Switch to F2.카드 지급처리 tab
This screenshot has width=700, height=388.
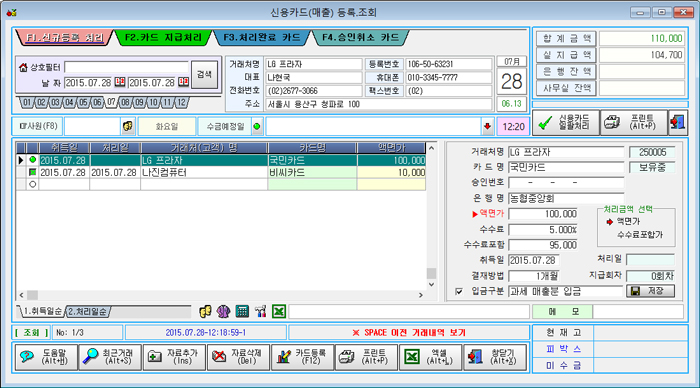tap(163, 38)
